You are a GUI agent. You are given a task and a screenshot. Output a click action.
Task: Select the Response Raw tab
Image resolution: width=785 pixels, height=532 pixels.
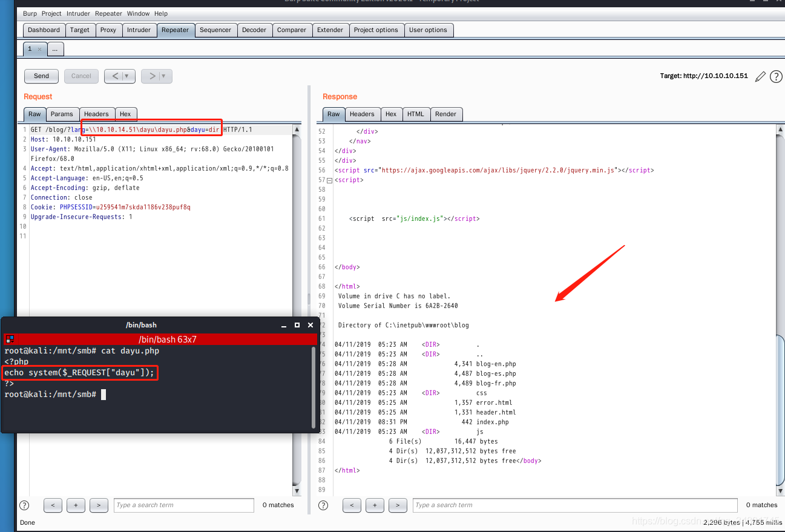coord(333,114)
